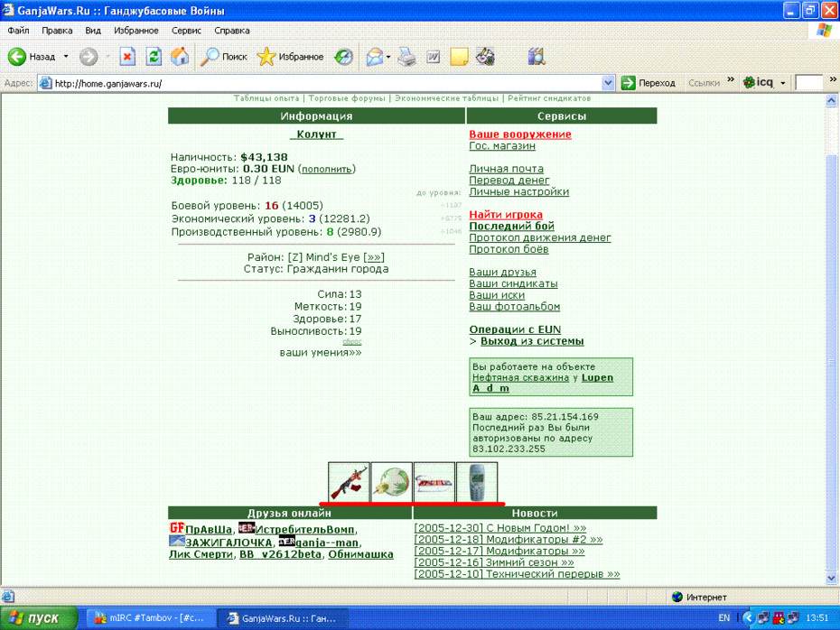Click the ICQ flower toolbar icon

click(x=758, y=82)
